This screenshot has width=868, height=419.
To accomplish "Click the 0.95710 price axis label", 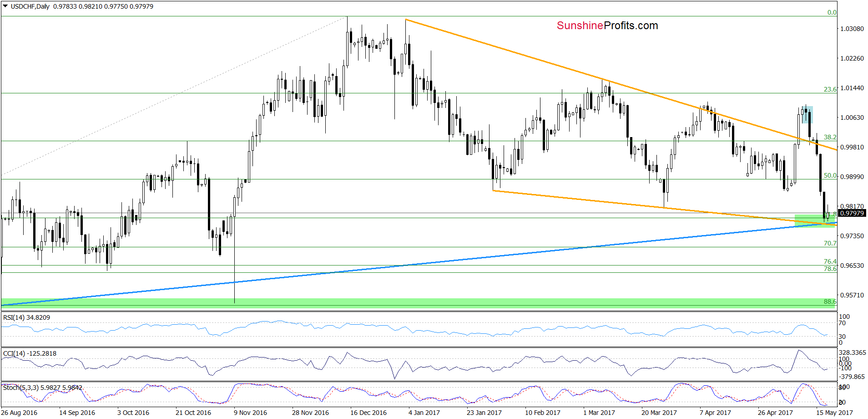I will coord(852,295).
